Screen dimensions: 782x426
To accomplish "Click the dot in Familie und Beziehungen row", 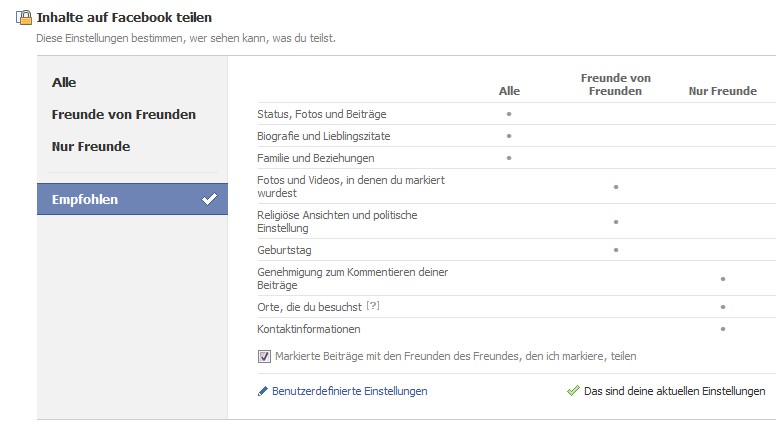I will coord(509,158).
